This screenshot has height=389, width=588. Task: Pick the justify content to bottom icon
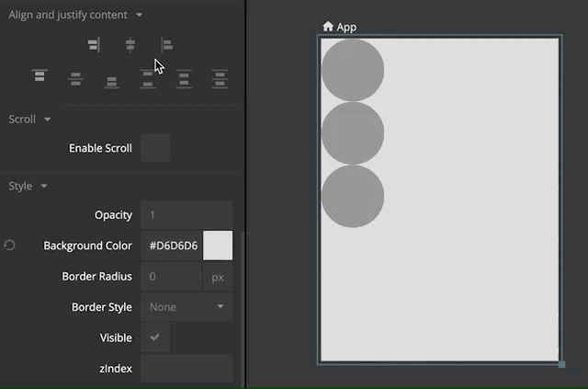click(x=111, y=83)
